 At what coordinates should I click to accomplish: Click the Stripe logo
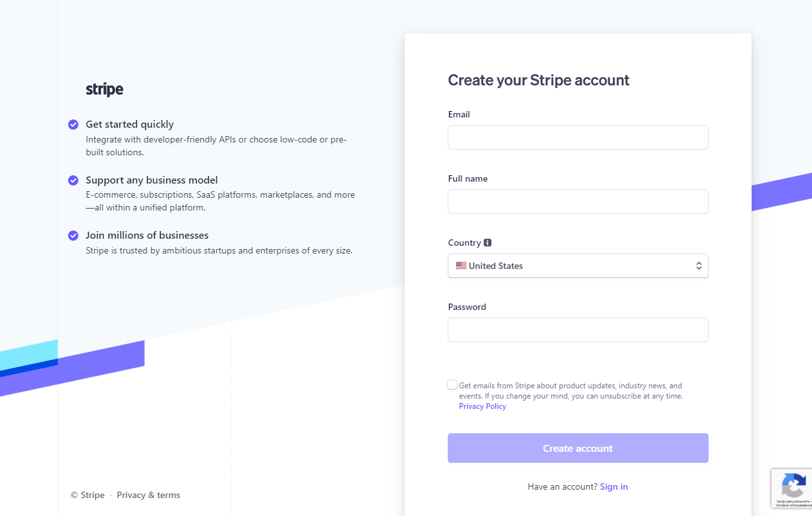[x=105, y=89]
